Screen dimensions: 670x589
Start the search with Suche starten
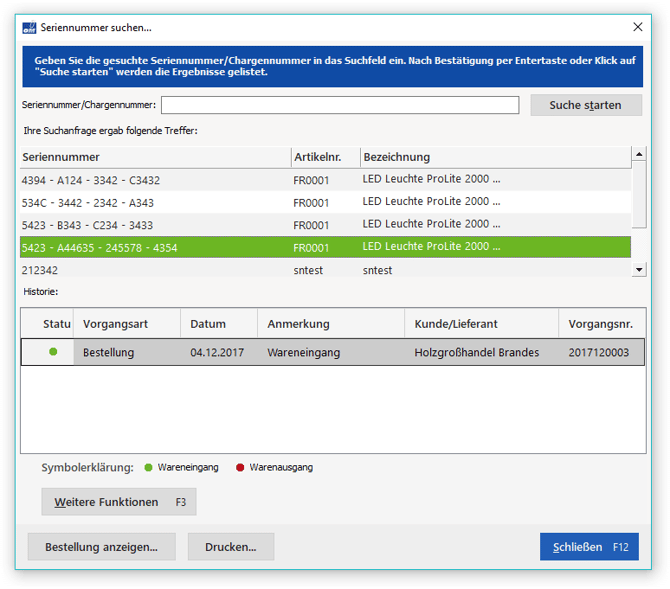pyautogui.click(x=586, y=105)
